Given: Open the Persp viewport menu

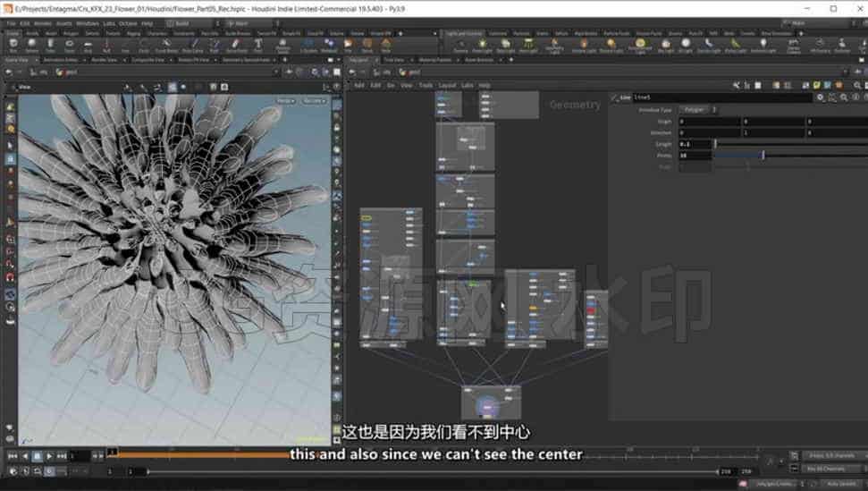Looking at the screenshot, I should tap(286, 101).
